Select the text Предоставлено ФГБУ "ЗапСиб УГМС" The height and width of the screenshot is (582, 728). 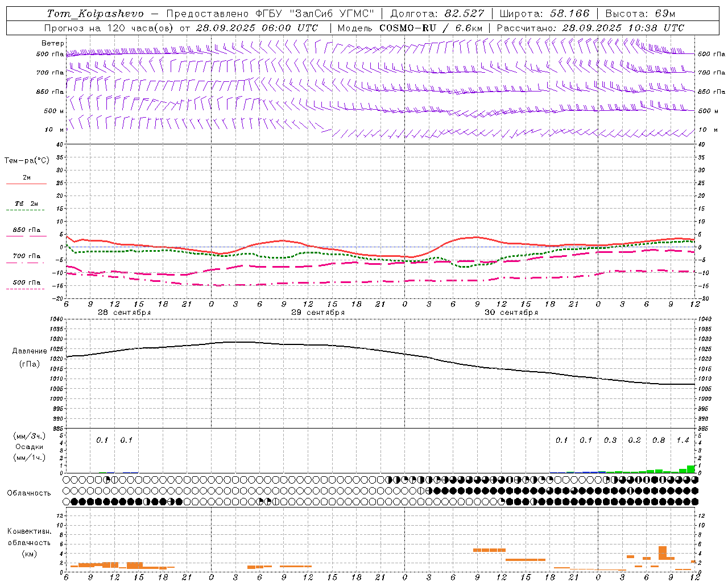[270, 14]
